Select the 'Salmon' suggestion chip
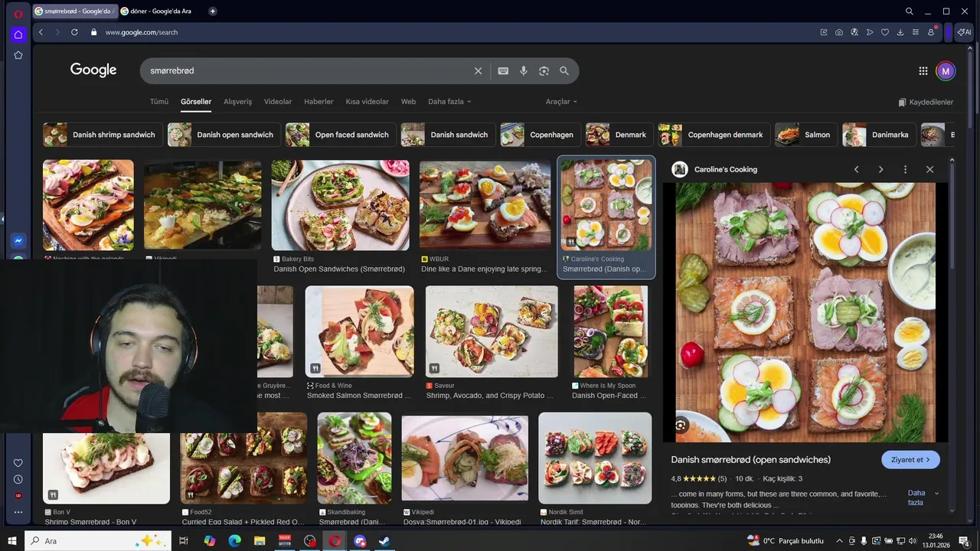The height and width of the screenshot is (551, 980). (x=806, y=135)
